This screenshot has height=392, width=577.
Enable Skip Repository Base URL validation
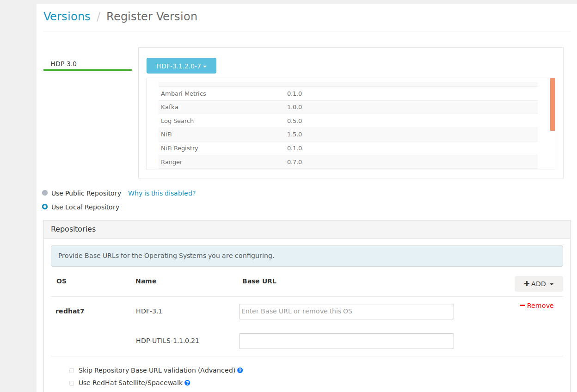72,370
